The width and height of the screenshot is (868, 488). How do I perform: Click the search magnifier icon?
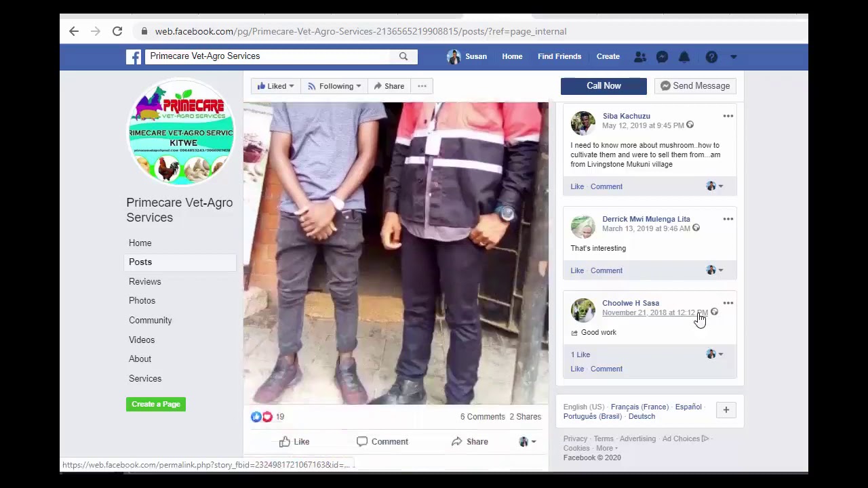pos(403,56)
